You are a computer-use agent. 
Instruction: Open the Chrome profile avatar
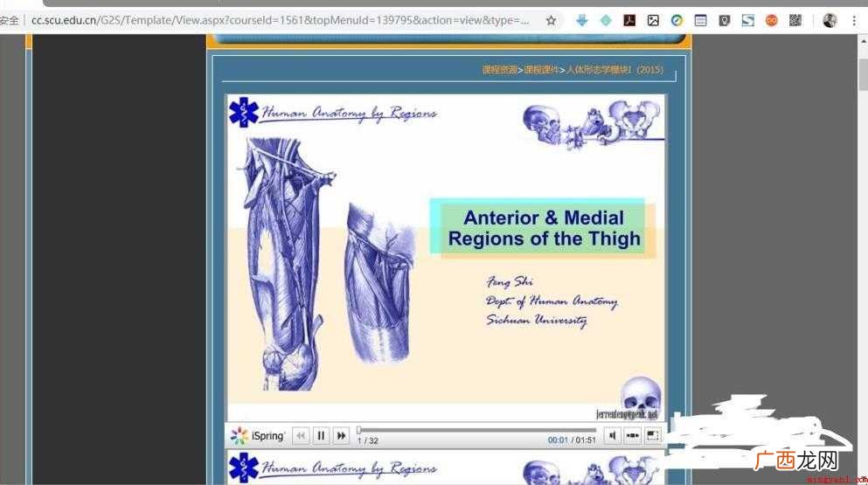pos(830,20)
